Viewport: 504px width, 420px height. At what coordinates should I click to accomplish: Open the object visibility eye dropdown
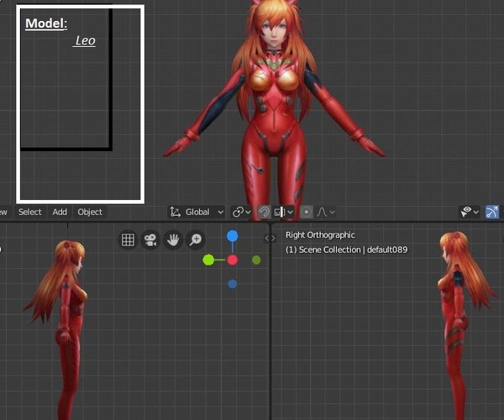click(470, 212)
